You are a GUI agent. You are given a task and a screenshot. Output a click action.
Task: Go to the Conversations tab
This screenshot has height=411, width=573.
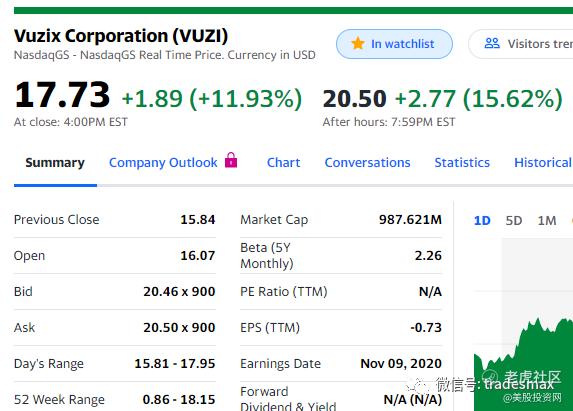tap(367, 163)
